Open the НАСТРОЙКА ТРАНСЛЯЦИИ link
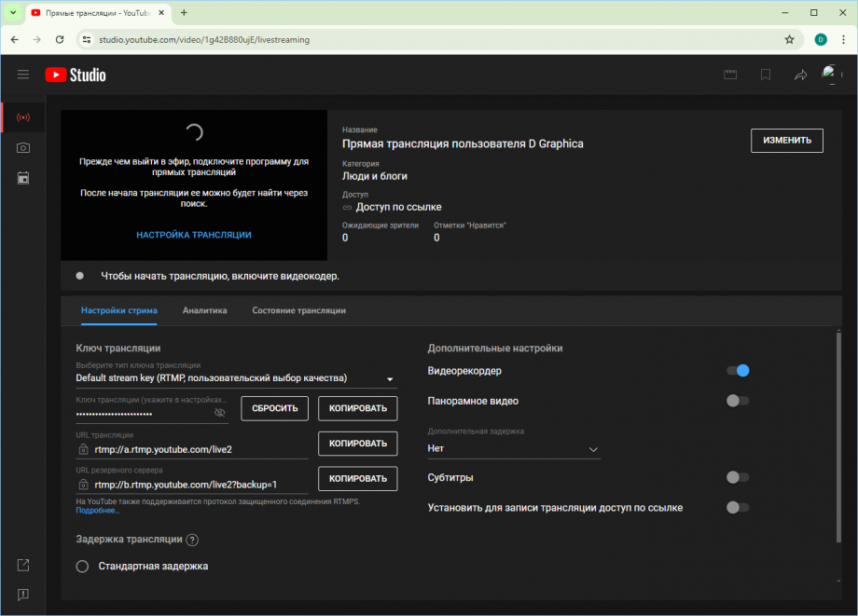 coord(194,235)
